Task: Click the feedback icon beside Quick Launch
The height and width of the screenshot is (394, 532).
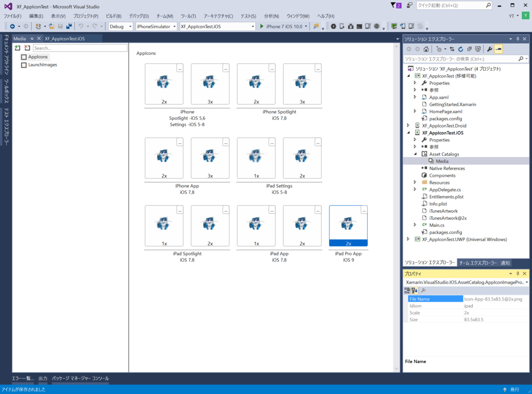Action: (410, 5)
